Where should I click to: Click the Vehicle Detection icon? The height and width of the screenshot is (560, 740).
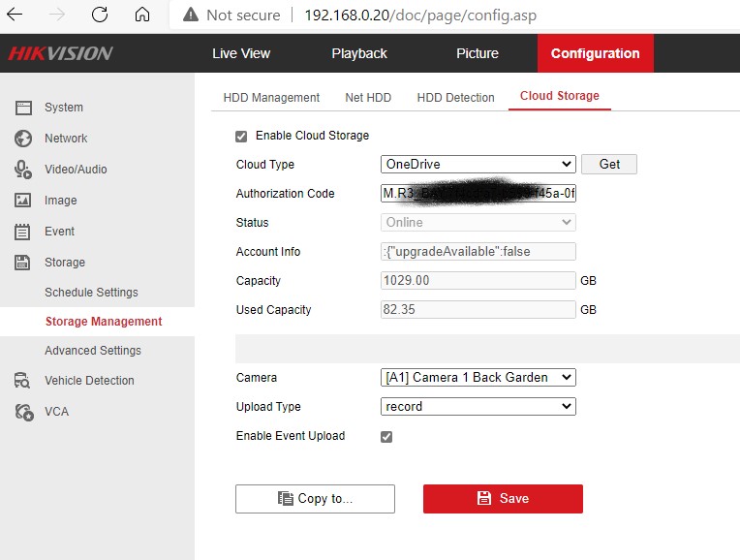tap(22, 380)
